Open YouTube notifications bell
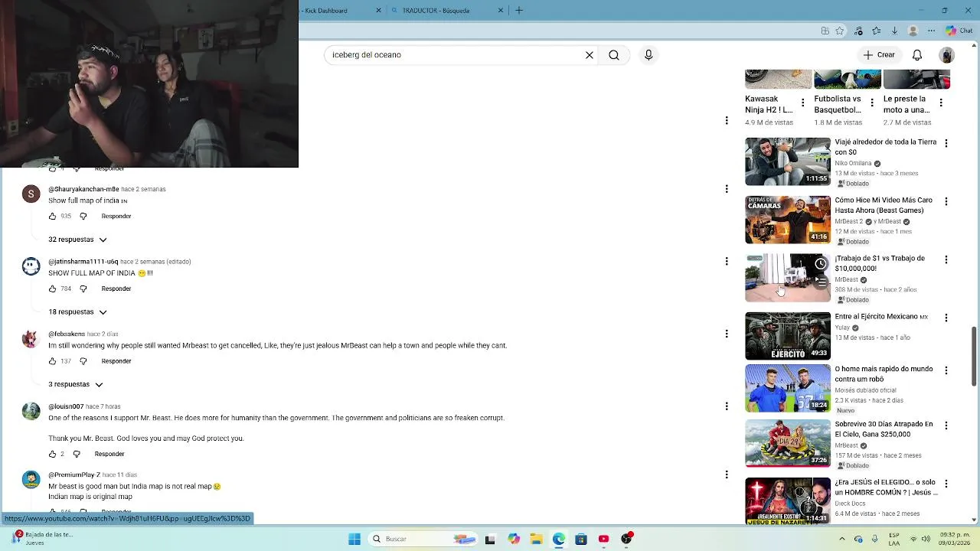The width and height of the screenshot is (980, 551). coord(917,55)
